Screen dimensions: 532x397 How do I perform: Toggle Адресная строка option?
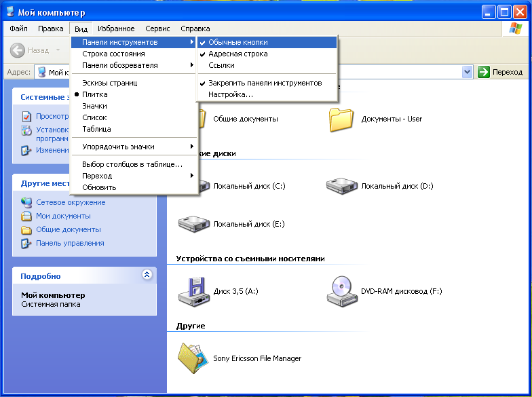point(267,54)
